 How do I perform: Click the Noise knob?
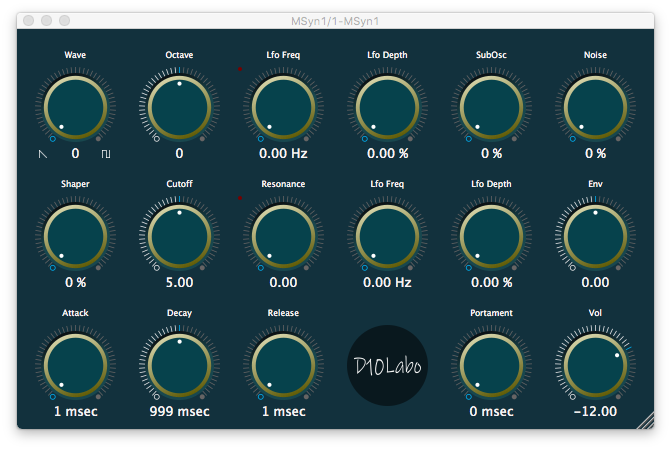[x=595, y=107]
